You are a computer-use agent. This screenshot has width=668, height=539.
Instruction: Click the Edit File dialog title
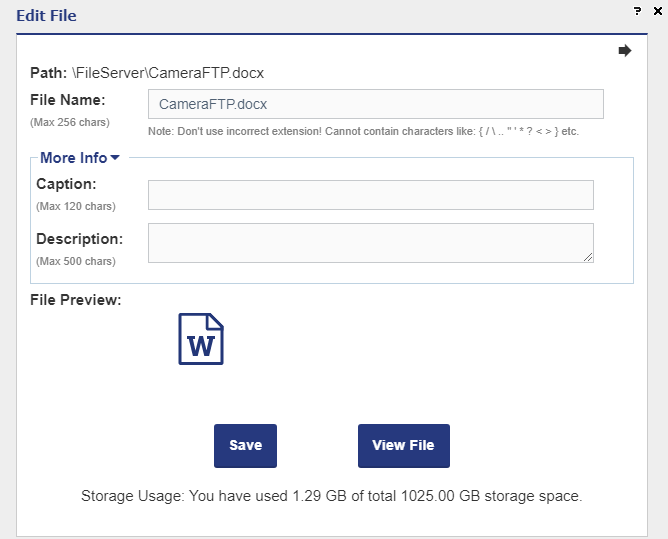click(46, 16)
